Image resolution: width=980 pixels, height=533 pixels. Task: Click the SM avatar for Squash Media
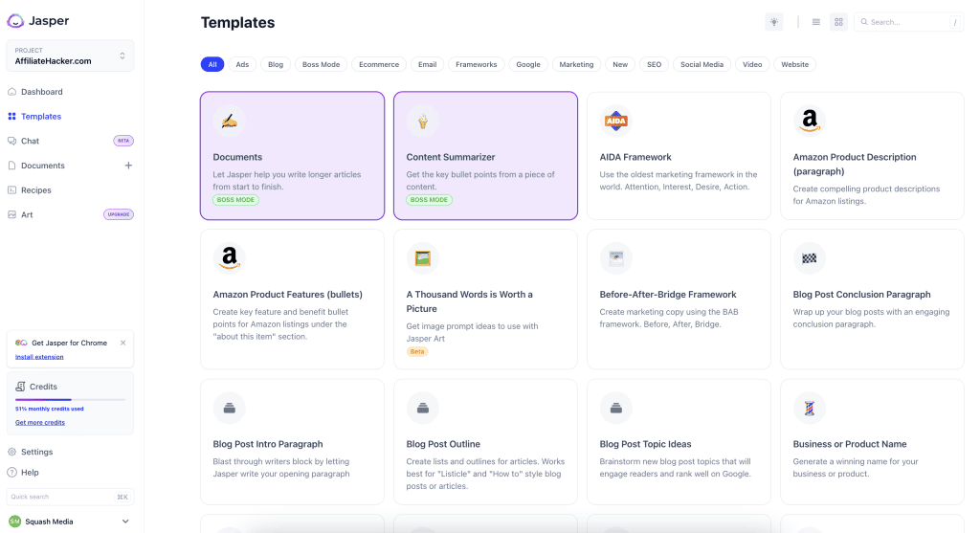[15, 522]
